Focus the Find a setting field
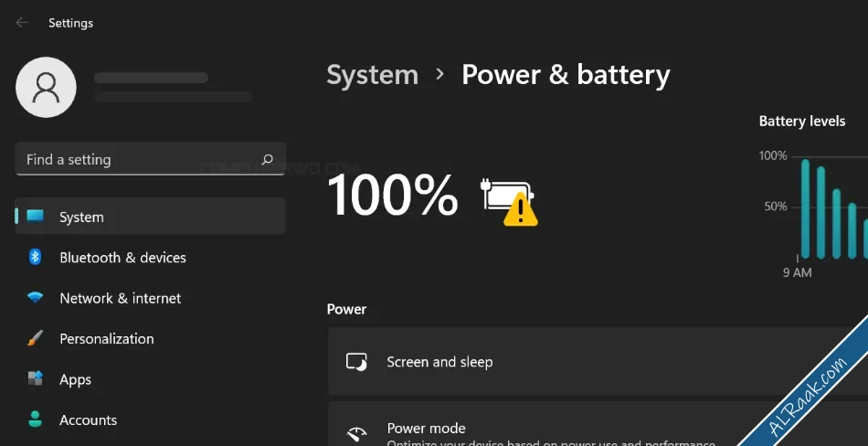 tap(151, 160)
